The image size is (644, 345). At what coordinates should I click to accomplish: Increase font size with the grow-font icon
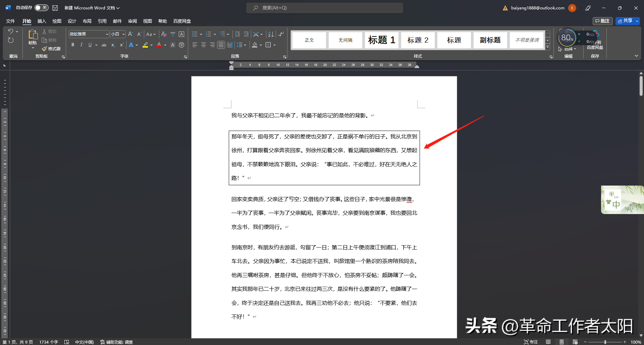pyautogui.click(x=130, y=34)
